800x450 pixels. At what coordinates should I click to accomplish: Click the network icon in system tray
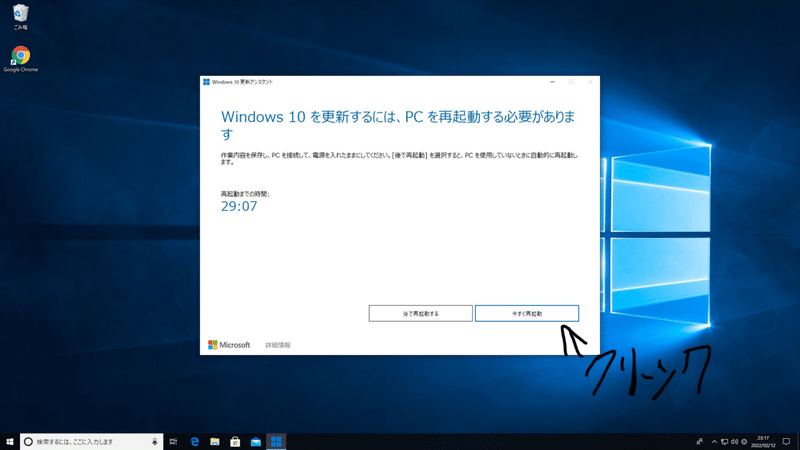[x=724, y=442]
